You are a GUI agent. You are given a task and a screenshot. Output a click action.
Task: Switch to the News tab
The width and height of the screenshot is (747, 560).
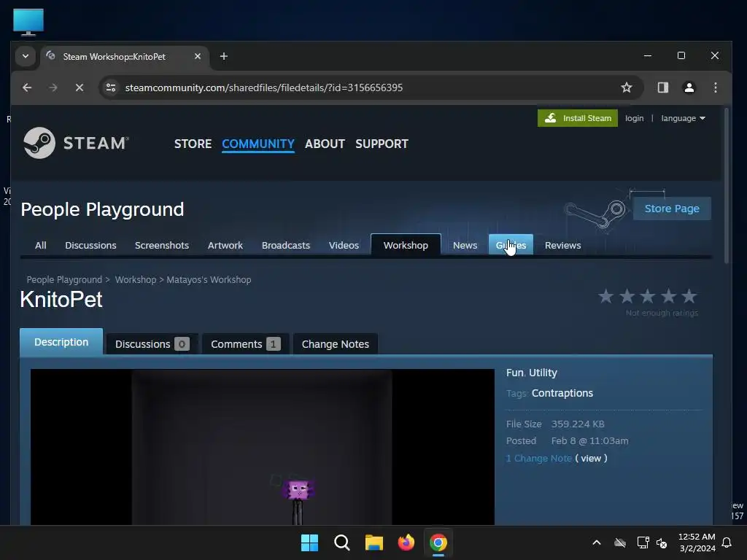click(465, 245)
